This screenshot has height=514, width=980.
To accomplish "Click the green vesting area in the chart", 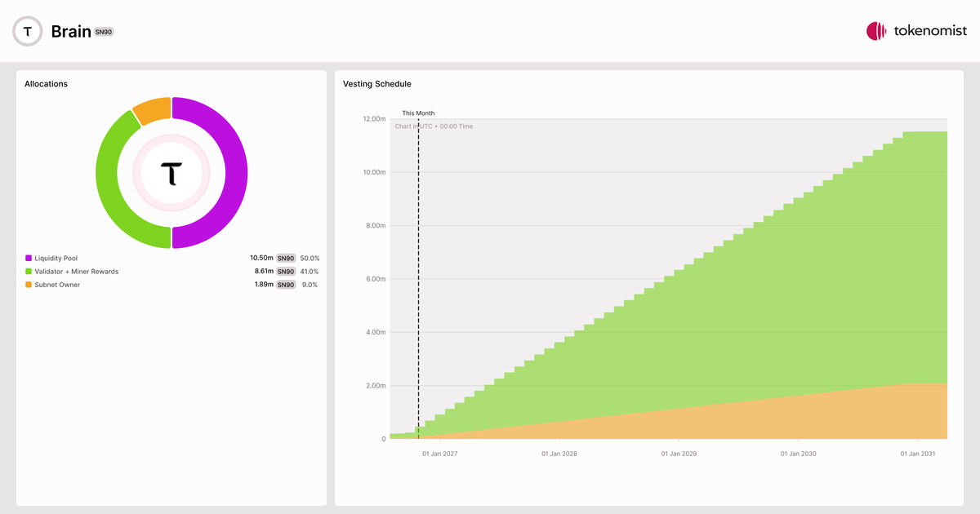I will pos(776,310).
